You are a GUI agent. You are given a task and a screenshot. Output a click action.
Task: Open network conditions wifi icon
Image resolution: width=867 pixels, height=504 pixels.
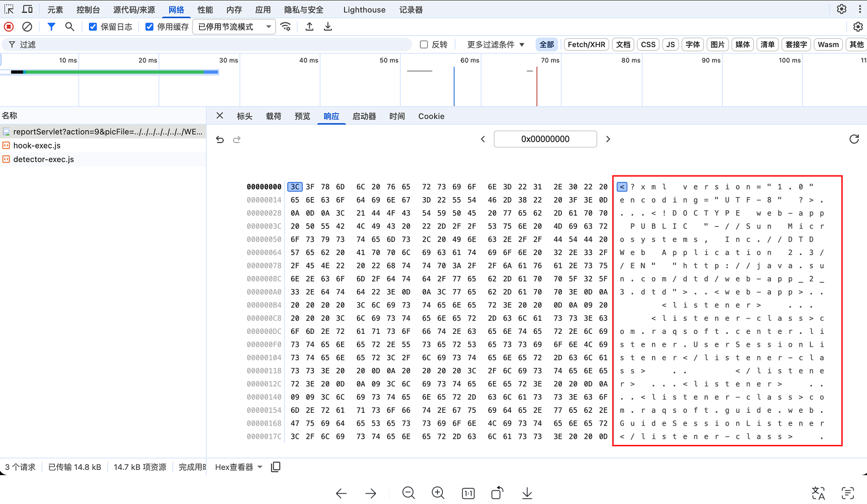coord(286,26)
